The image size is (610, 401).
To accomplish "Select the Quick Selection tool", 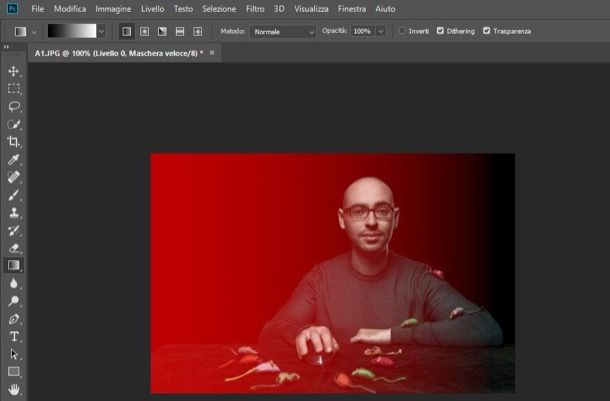I will [14, 124].
